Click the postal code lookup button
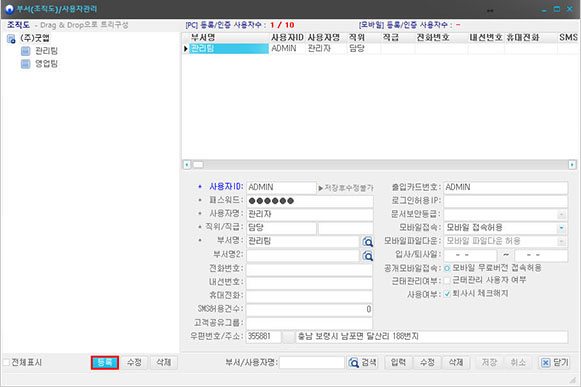The height and width of the screenshot is (387, 581). 288,337
